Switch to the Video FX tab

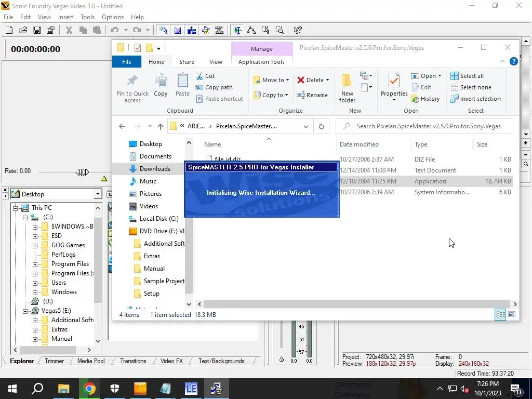171,361
